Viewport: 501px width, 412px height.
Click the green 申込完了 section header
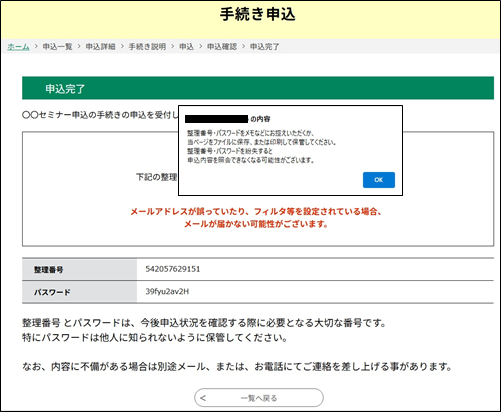pyautogui.click(x=258, y=88)
